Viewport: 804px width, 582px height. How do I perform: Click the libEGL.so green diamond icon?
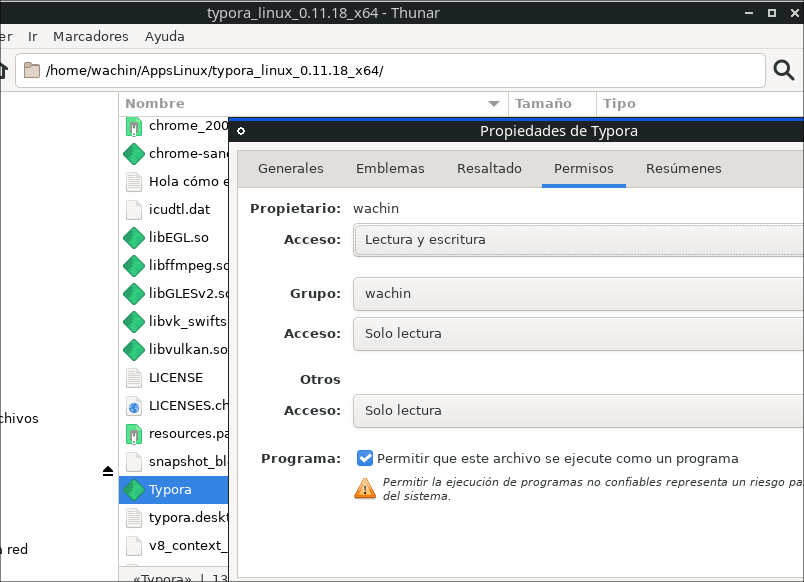click(134, 238)
